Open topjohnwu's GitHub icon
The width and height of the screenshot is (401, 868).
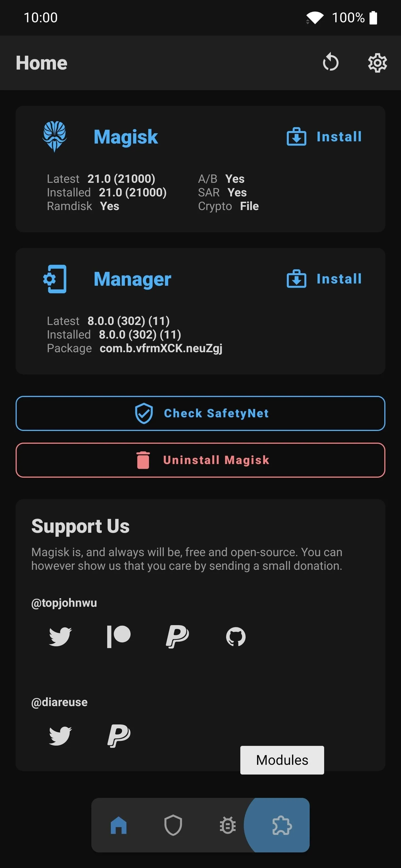236,636
